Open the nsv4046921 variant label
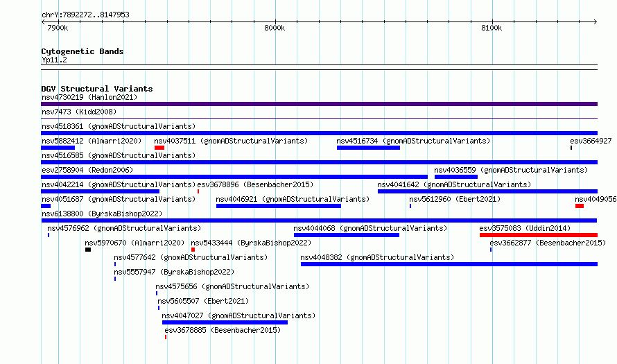 pyautogui.click(x=293, y=199)
